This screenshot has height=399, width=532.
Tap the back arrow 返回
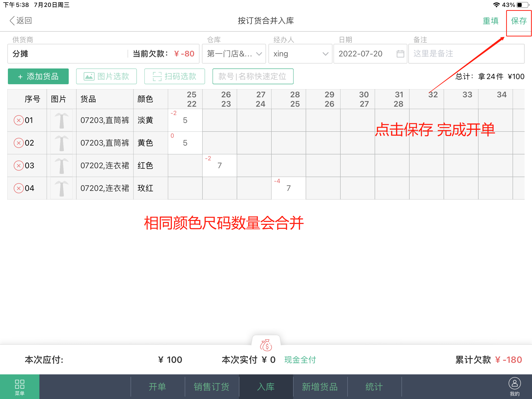click(x=21, y=21)
